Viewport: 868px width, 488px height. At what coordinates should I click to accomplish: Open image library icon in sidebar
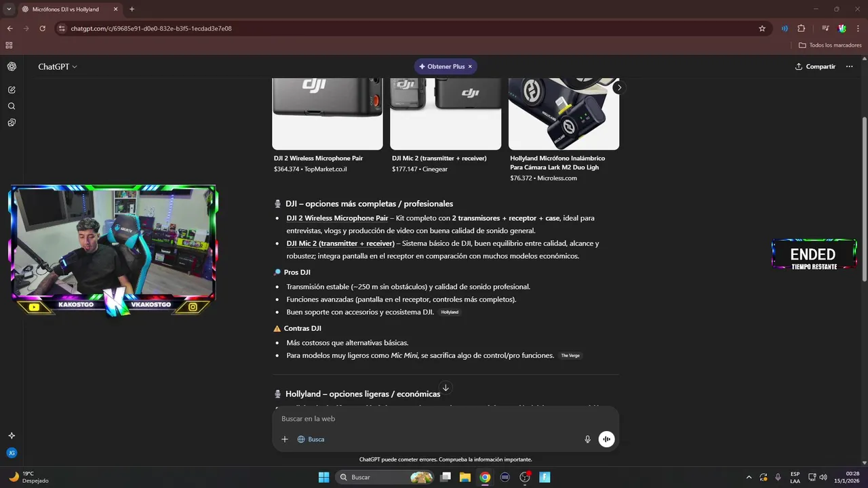[x=12, y=123]
